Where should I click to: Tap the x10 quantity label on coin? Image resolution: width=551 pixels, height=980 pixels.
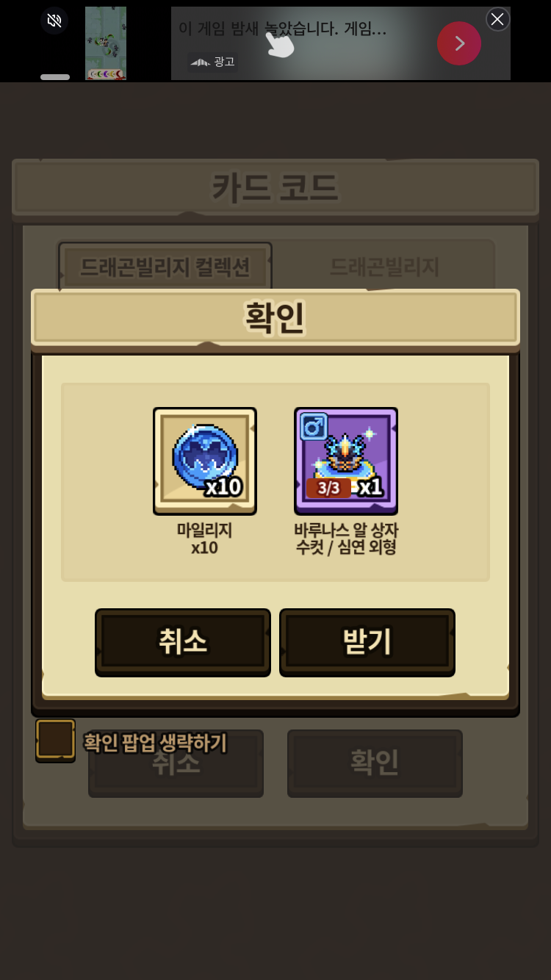pyautogui.click(x=223, y=487)
